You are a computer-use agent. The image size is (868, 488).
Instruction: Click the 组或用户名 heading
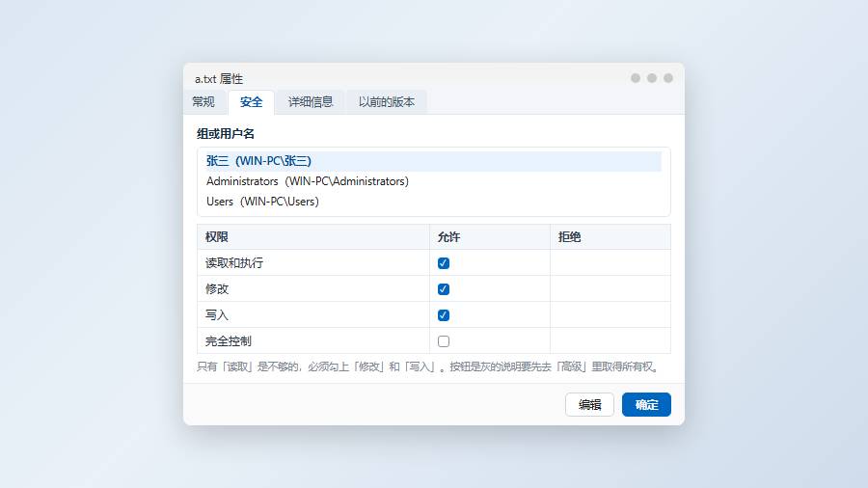[x=226, y=133]
